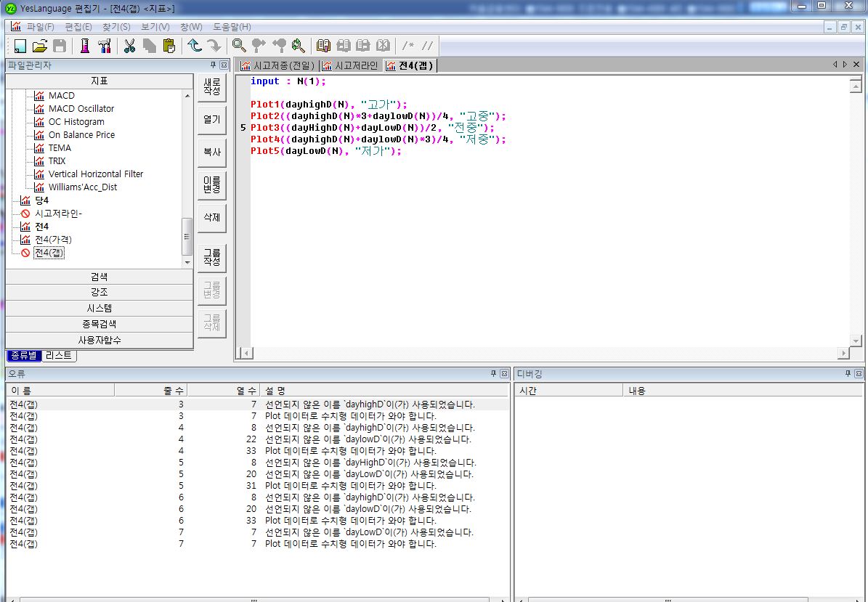The image size is (868, 602).
Task: Click the magnifier find icon
Action: 239,46
